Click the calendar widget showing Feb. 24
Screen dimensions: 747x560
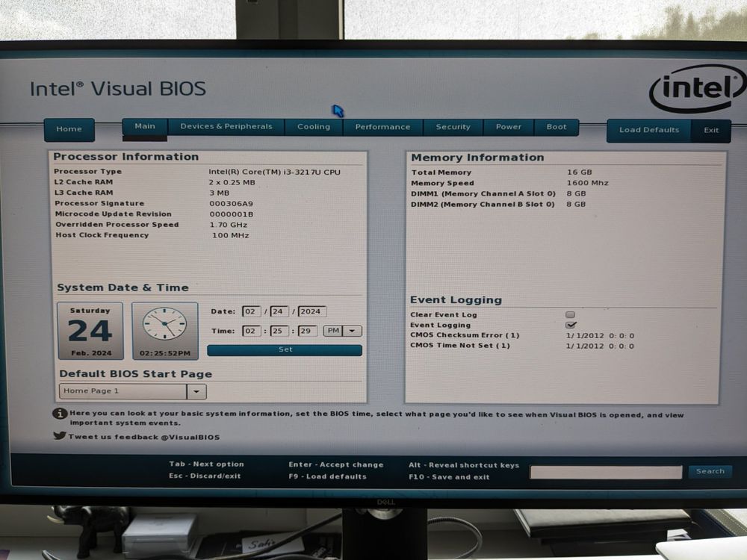[90, 329]
